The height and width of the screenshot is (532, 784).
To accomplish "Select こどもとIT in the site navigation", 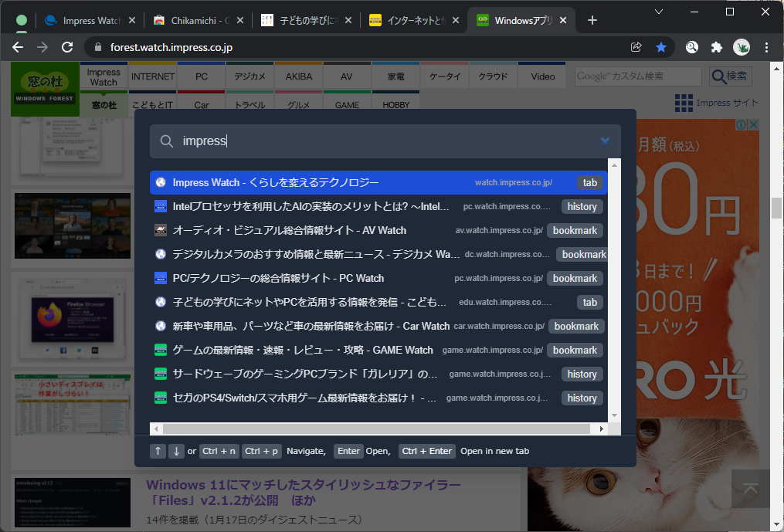I will (152, 103).
